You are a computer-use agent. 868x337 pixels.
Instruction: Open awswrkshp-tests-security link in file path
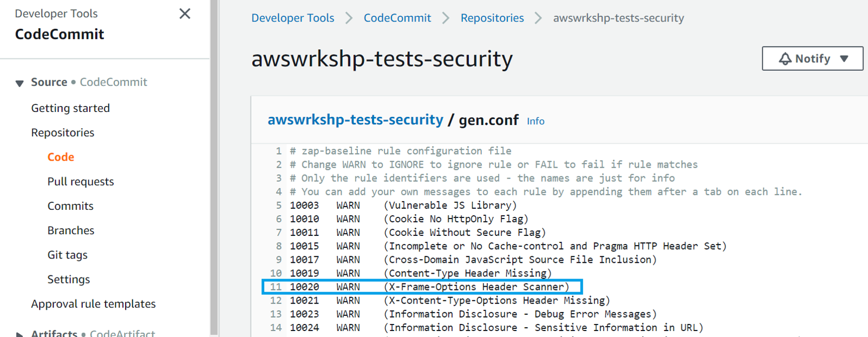coord(355,120)
